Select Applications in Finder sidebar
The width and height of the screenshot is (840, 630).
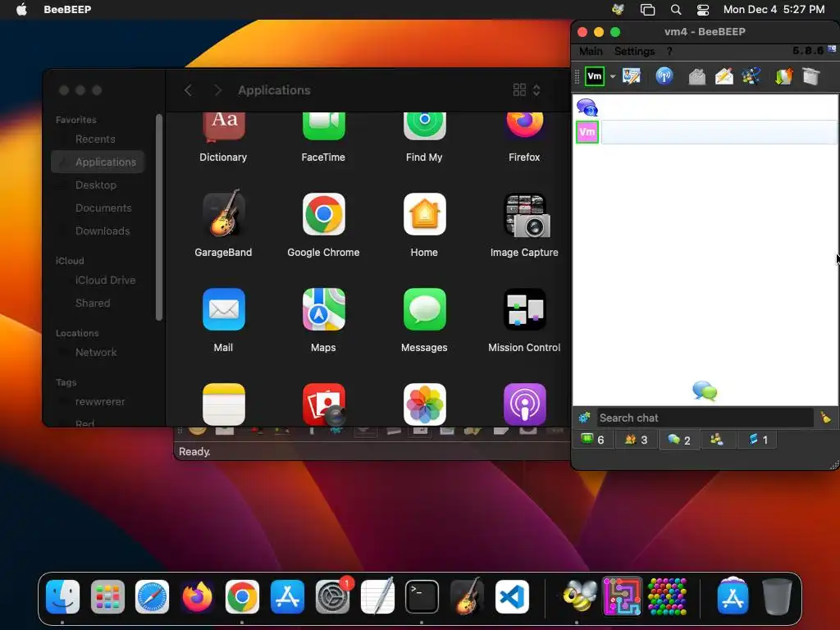coord(98,162)
